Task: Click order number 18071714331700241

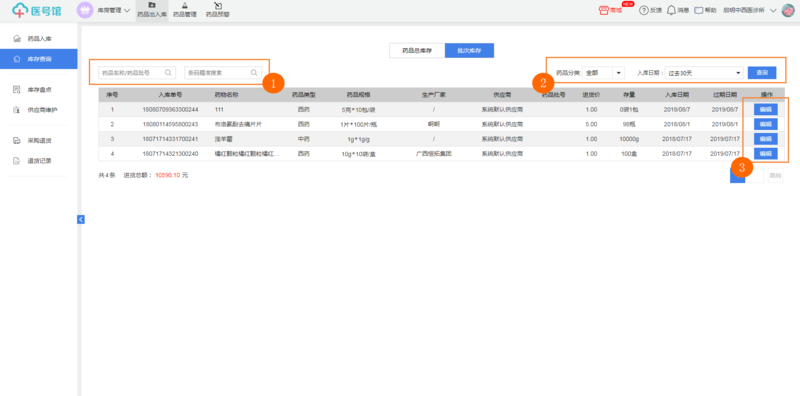Action: [x=170, y=139]
